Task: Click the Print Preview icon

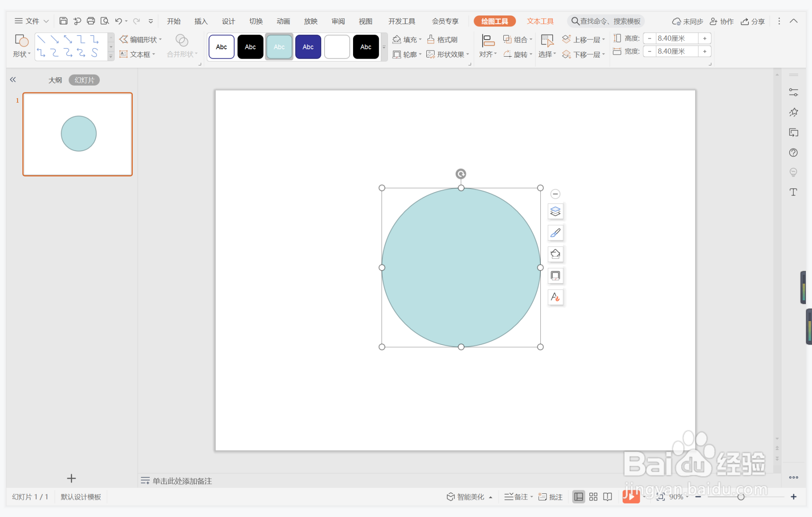Action: [105, 21]
